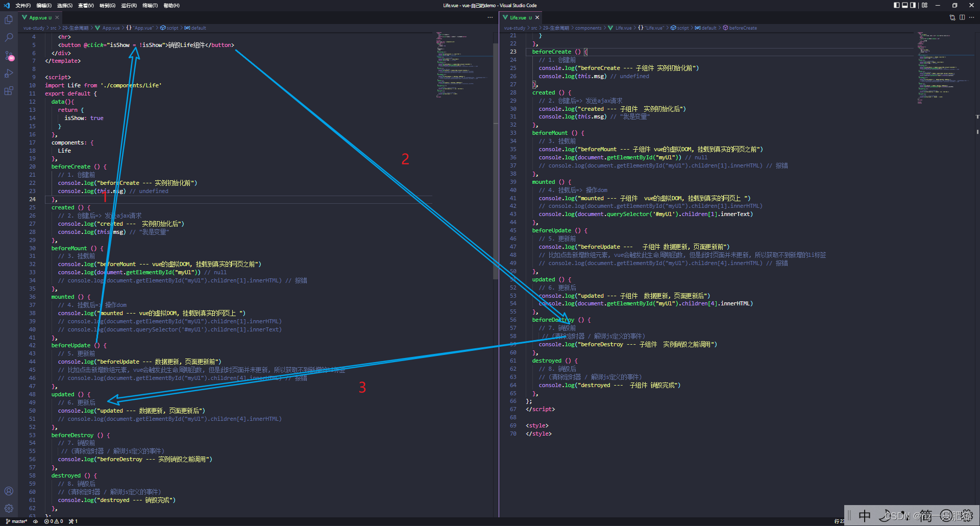The width and height of the screenshot is (980, 526).
Task: Open the 选择(S) menu
Action: click(65, 5)
